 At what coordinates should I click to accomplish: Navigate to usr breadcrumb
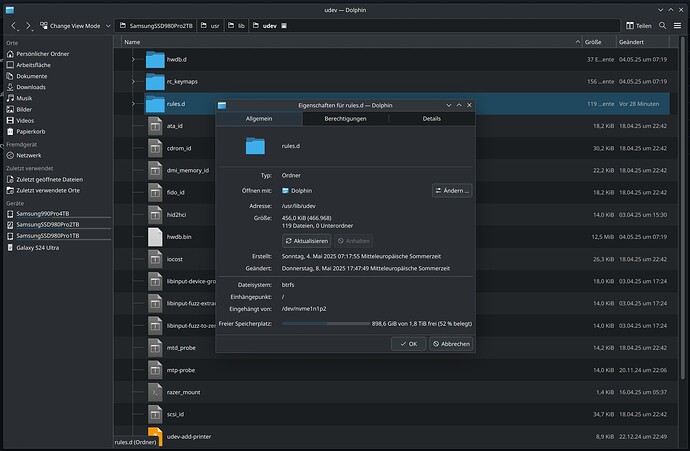210,26
